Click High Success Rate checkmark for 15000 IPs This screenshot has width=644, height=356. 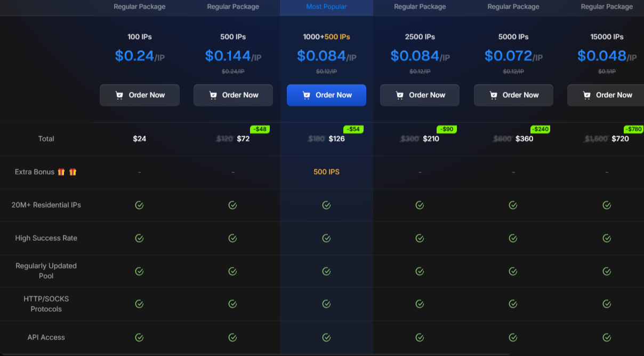pos(607,238)
